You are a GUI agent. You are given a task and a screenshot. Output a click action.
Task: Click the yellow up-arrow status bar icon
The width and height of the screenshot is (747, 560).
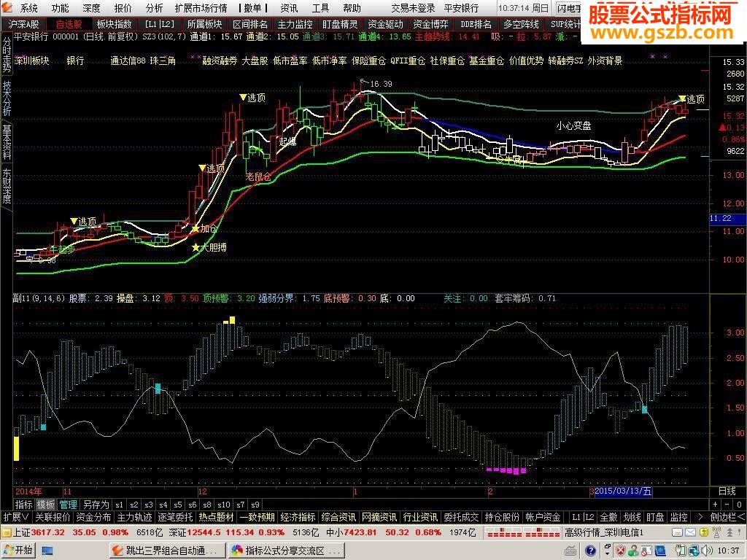[703, 532]
